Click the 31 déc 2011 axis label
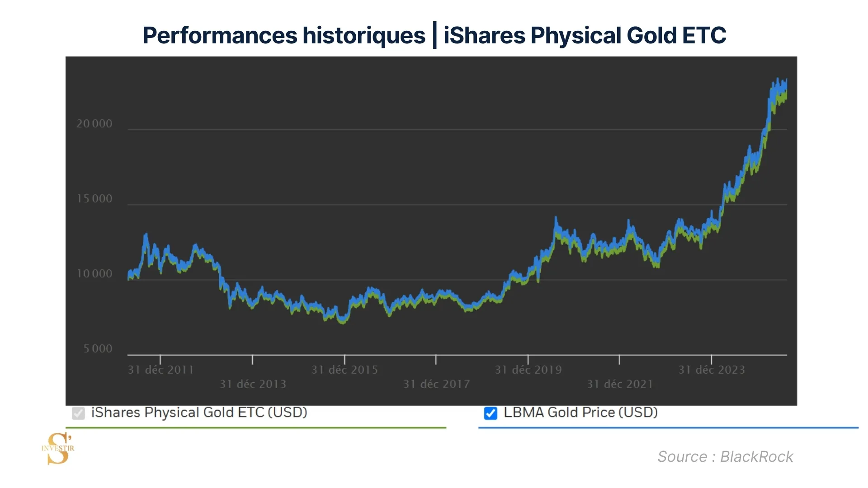The height and width of the screenshot is (488, 868). pyautogui.click(x=160, y=370)
